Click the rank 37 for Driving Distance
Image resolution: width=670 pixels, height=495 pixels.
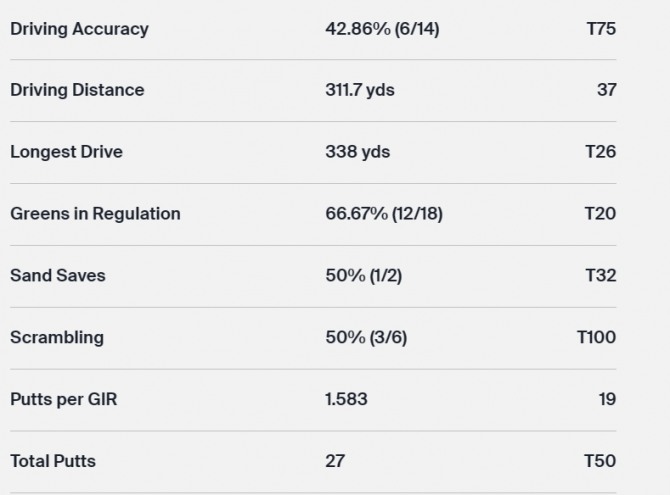(606, 90)
